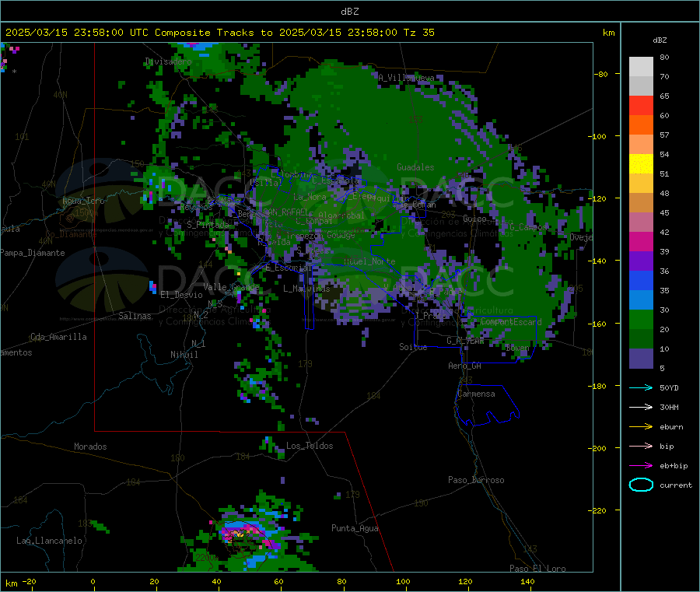Screen dimensions: 700x592
Task: Click the 'Nihuil' location label
Action: (x=184, y=355)
